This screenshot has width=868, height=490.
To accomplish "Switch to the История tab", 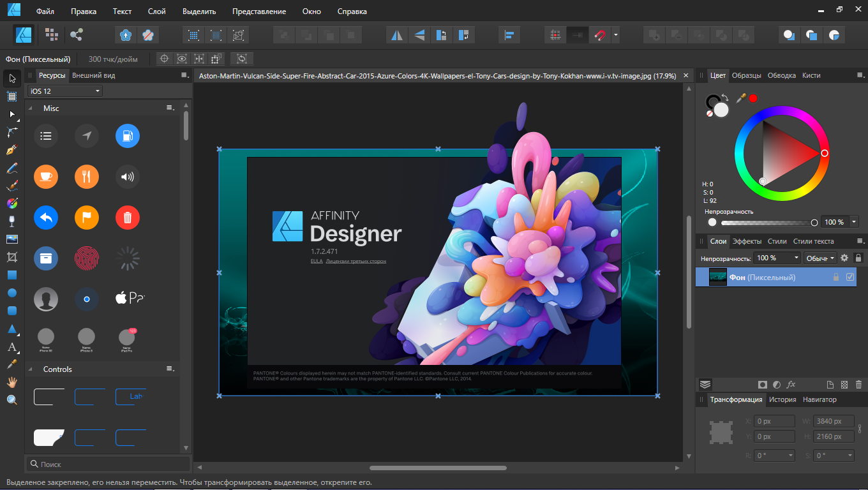I will (782, 399).
